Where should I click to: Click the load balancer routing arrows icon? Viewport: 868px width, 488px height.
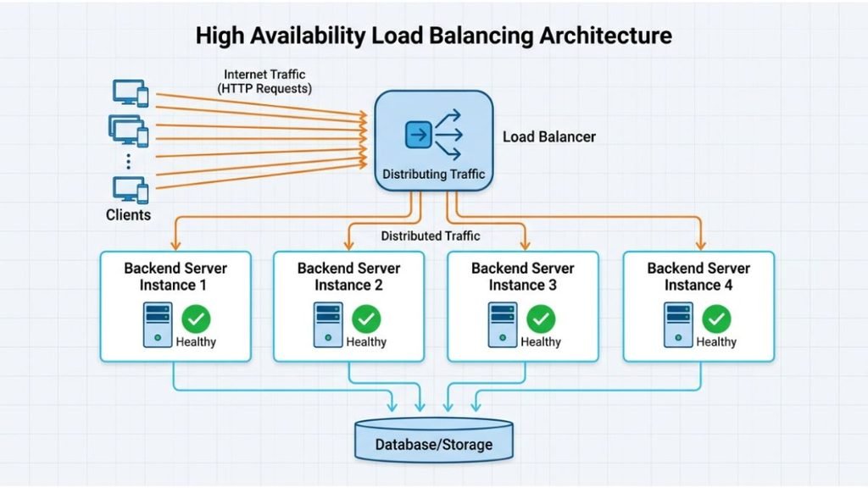pyautogui.click(x=434, y=135)
